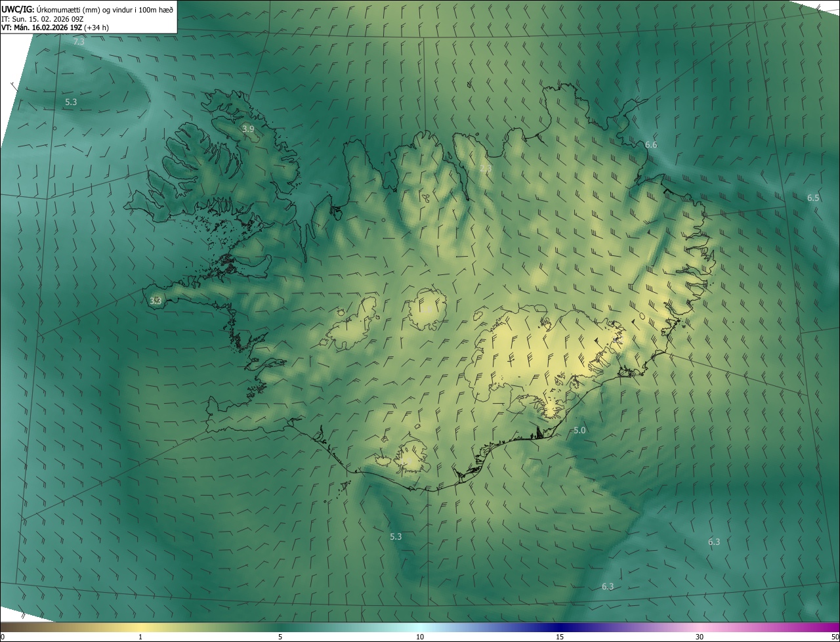
Task: Click the valid time line 'VT: Mán. 16.02.2026 19Z'
Action: point(42,28)
